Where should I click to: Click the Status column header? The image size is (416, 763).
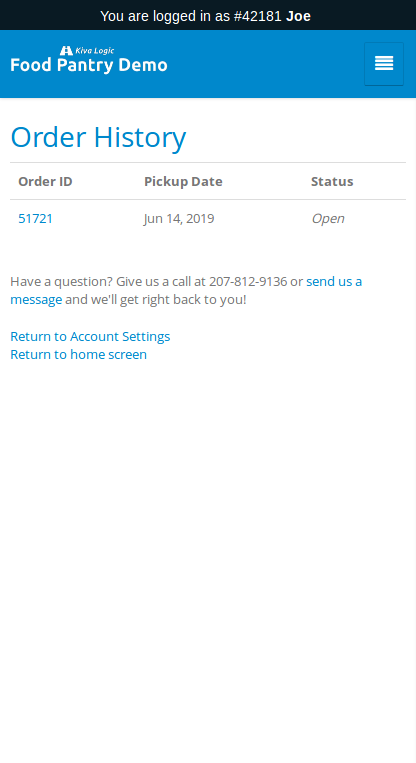pyautogui.click(x=332, y=182)
